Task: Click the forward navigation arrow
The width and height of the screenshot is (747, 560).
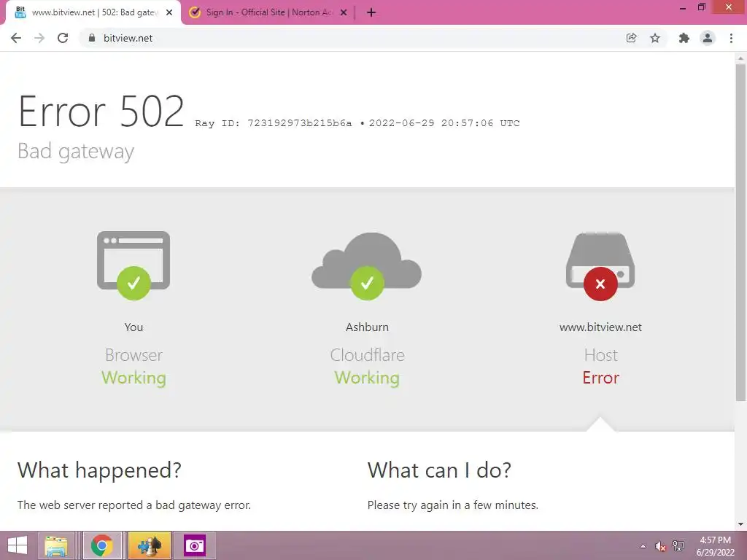Action: 39,38
